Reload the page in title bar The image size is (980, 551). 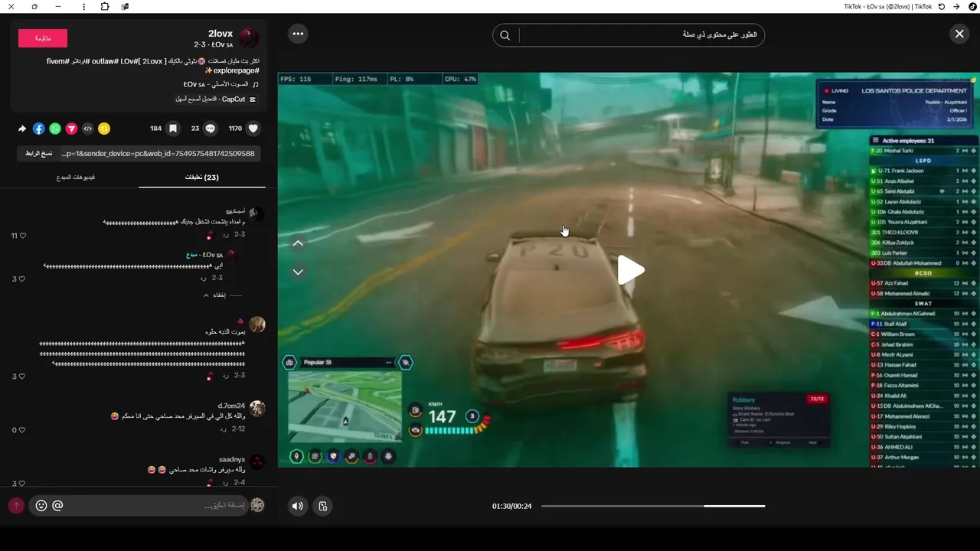942,6
